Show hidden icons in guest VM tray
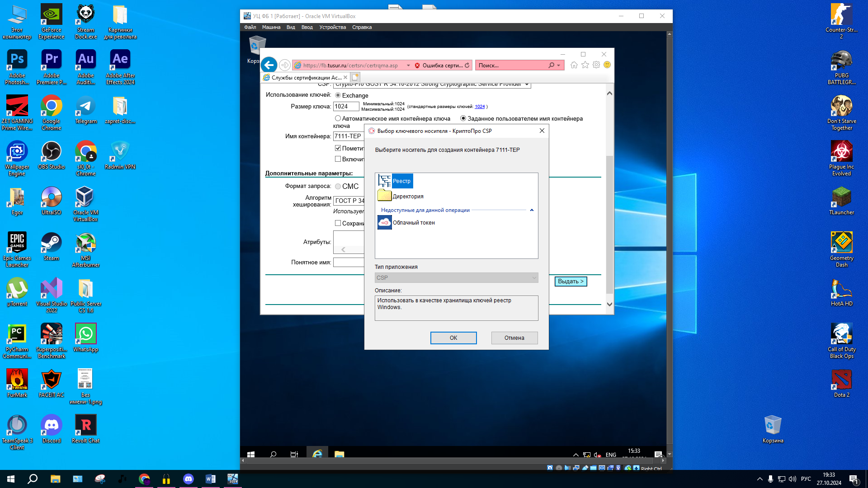The width and height of the screenshot is (868, 488). [576, 455]
